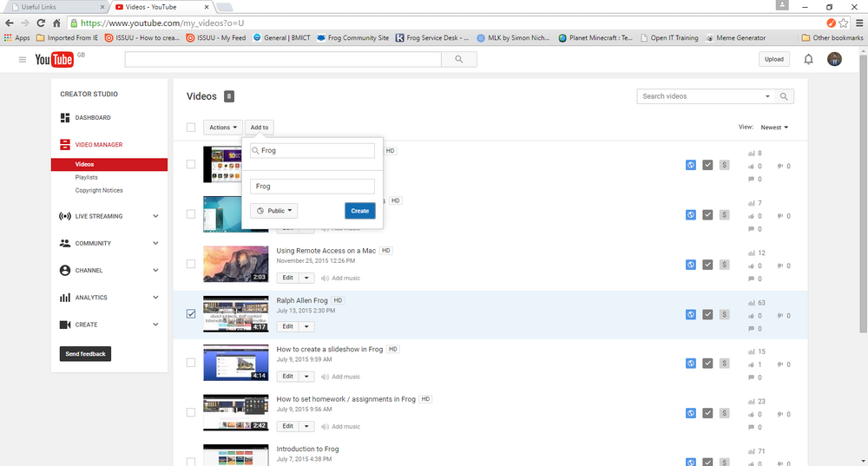Go to the YouTube home logo
This screenshot has width=868, height=466.
pos(54,59)
